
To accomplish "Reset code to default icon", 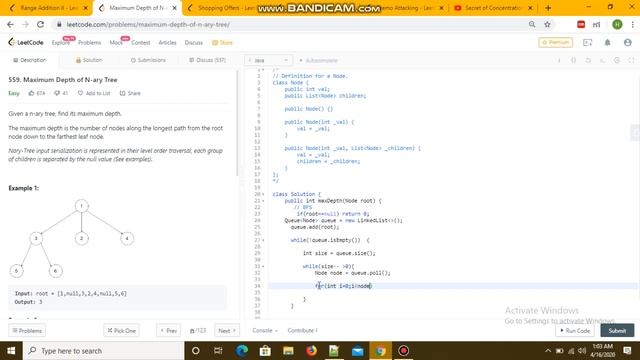I will [588, 60].
